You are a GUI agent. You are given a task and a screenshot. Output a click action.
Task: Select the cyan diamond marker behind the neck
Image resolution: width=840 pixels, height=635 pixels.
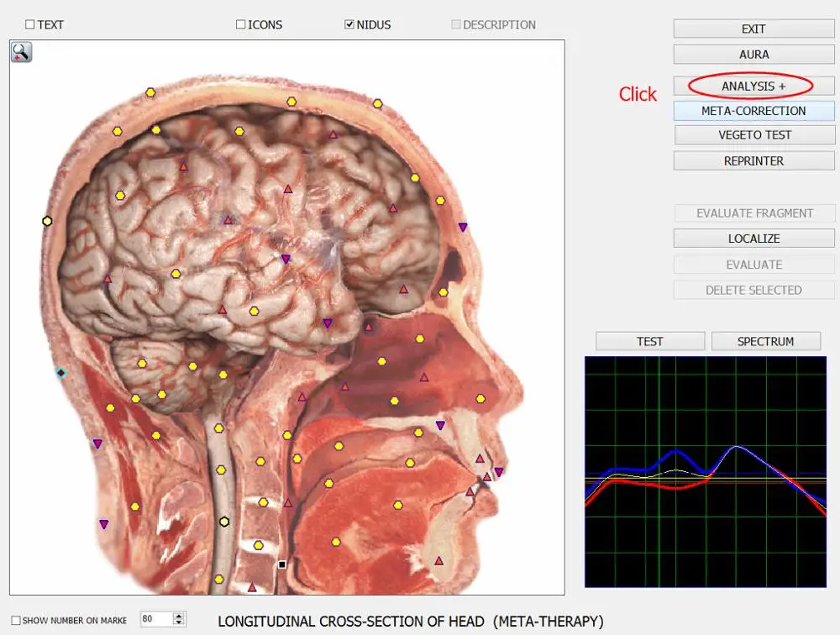pyautogui.click(x=60, y=372)
